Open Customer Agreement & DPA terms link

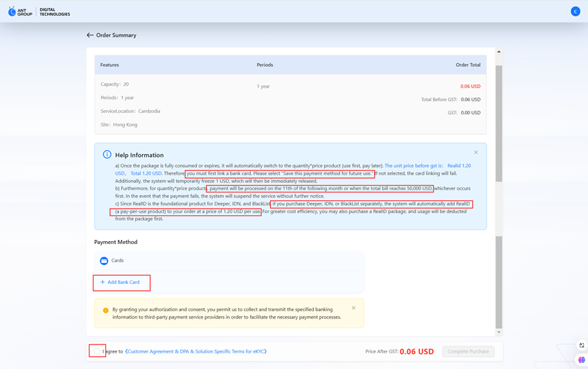tap(196, 351)
